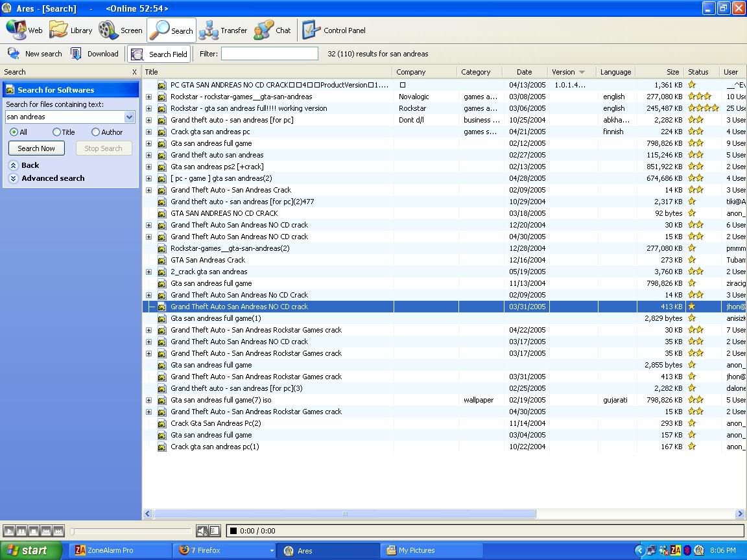Sort results by Company column

tap(425, 72)
